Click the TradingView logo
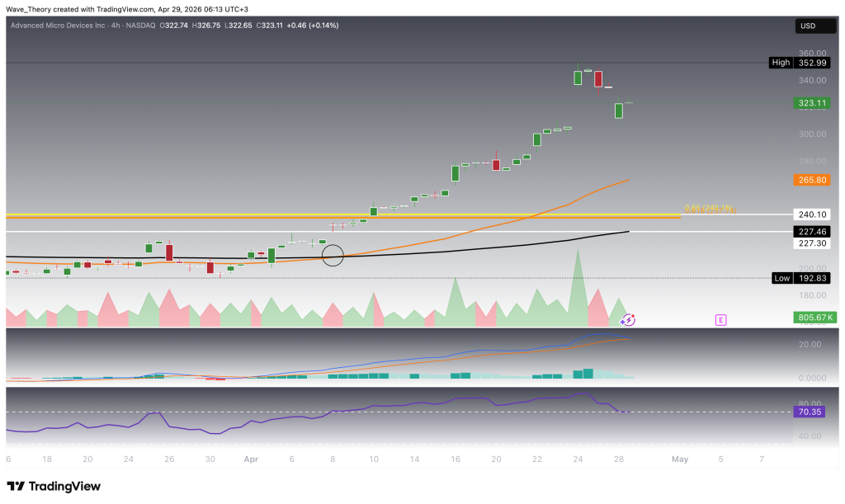845x504 pixels. pyautogui.click(x=54, y=486)
